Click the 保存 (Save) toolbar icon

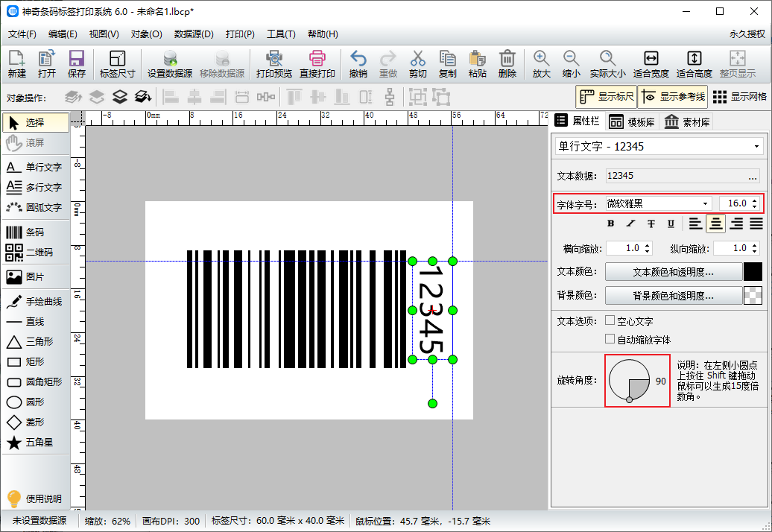(x=76, y=64)
